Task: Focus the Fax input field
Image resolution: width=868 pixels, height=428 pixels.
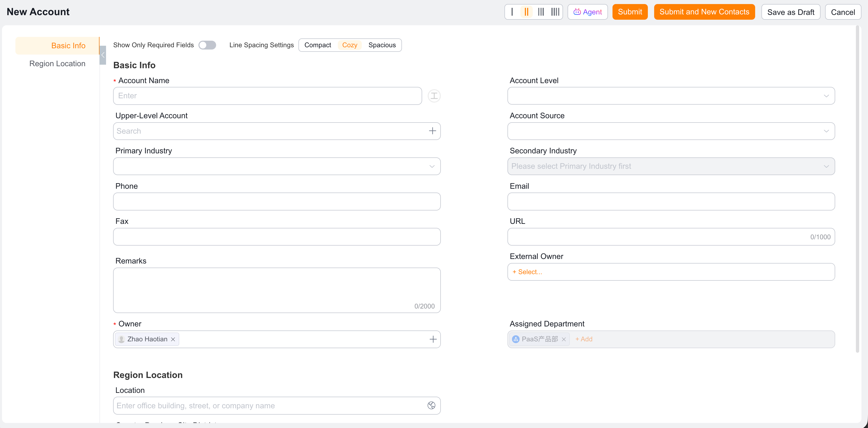Action: (x=277, y=237)
